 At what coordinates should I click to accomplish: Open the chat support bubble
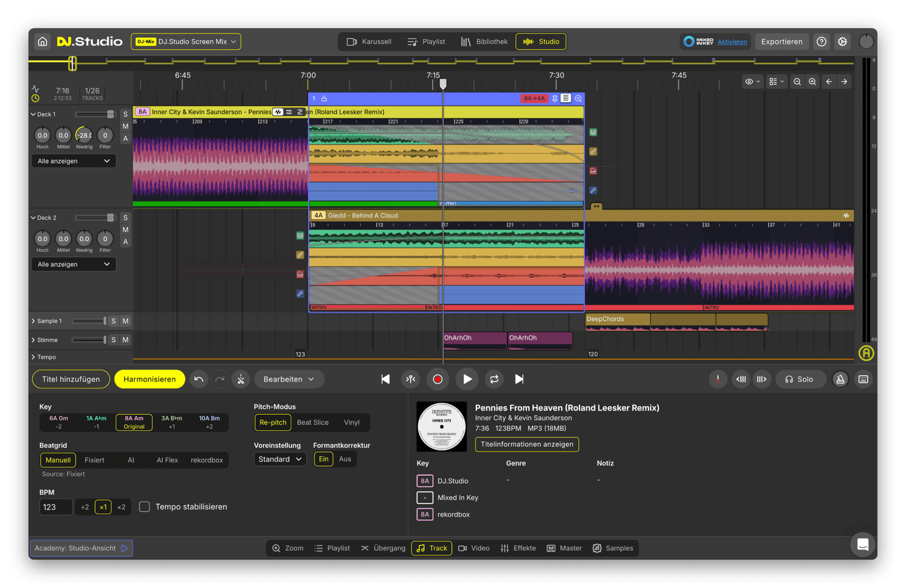coord(862,545)
